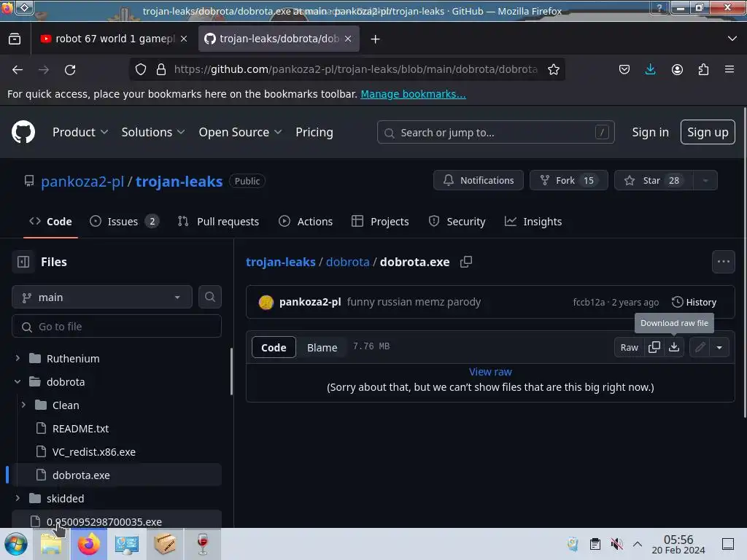The image size is (747, 560).
Task: Open the Insights tab
Action: pyautogui.click(x=533, y=222)
